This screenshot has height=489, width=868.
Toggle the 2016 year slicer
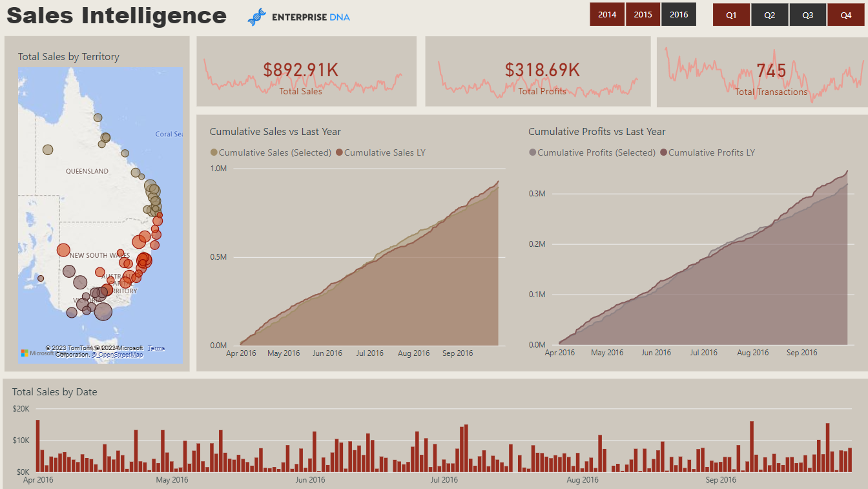[x=679, y=15]
